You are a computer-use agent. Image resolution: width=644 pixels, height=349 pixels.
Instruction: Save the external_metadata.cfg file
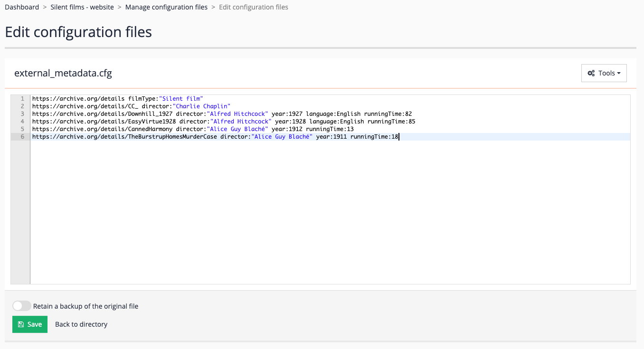(x=30, y=324)
